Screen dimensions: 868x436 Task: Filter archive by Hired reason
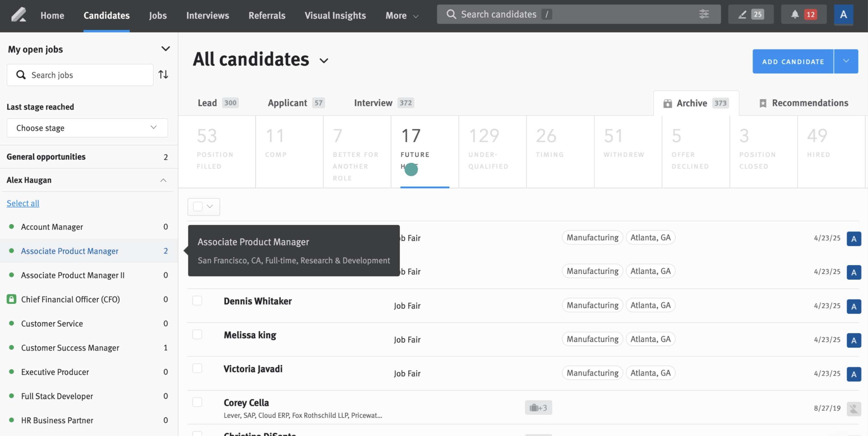click(831, 152)
